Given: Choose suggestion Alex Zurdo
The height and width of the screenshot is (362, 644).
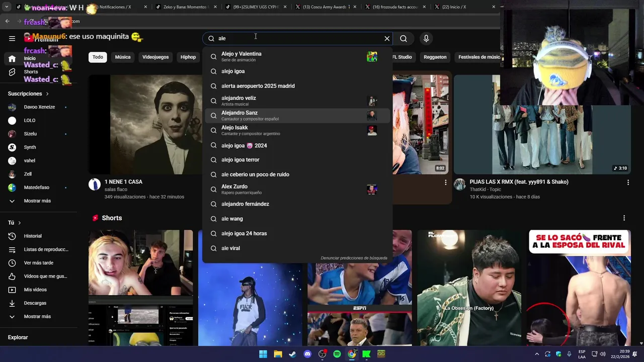Looking at the screenshot, I should [297, 190].
